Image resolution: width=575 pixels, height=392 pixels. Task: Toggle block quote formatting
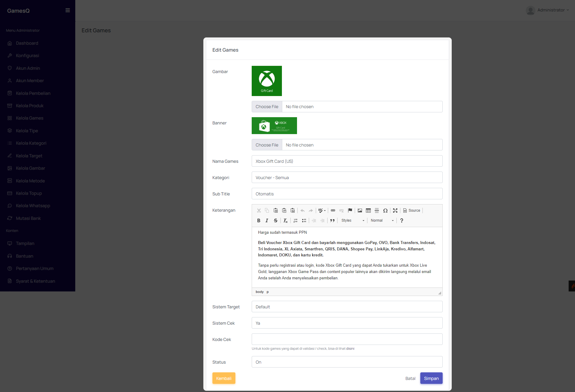[x=332, y=220]
